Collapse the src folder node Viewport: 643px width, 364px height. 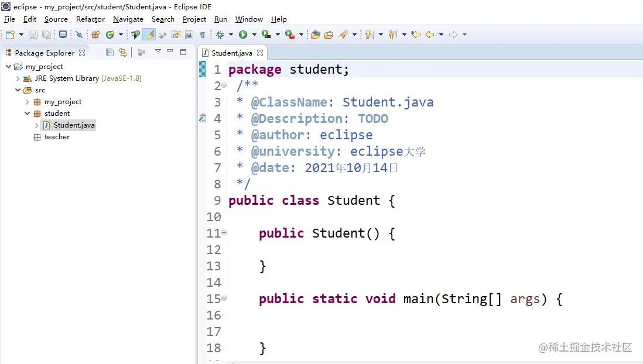coord(18,90)
